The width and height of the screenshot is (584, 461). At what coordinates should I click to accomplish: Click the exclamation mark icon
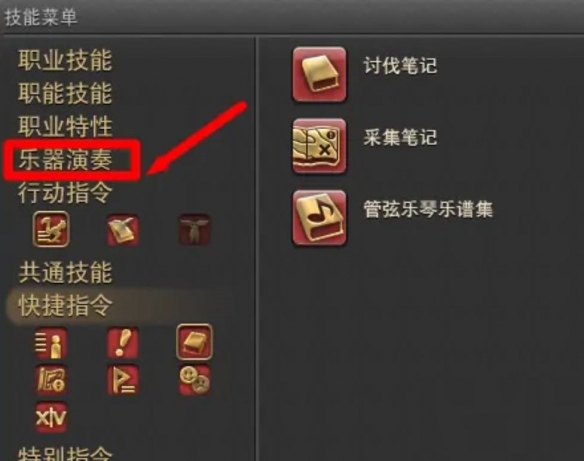click(123, 343)
